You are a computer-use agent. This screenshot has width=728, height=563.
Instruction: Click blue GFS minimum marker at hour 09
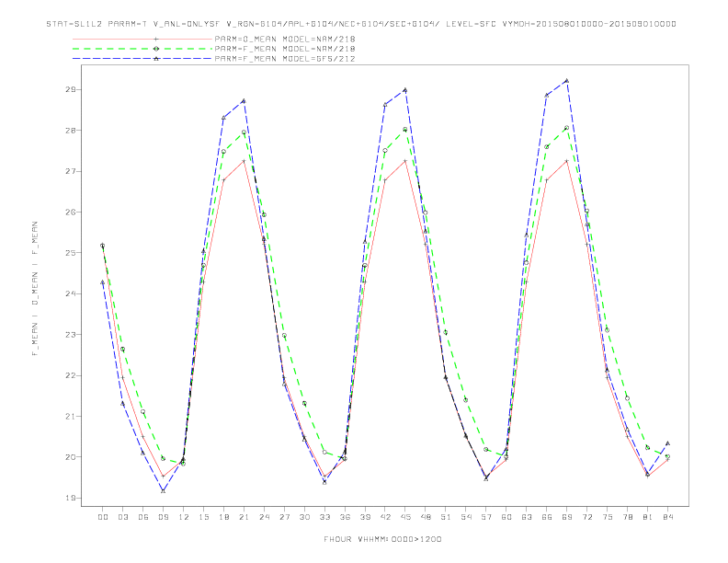[163, 490]
